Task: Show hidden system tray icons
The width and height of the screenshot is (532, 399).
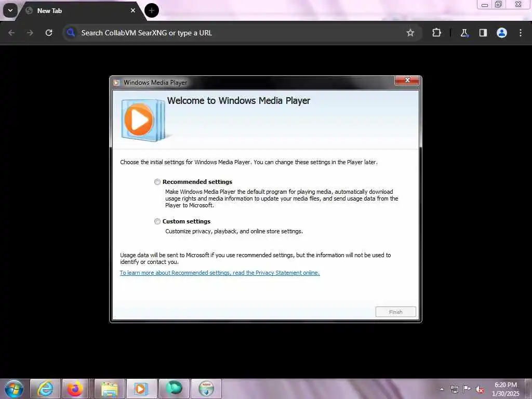Action: click(442, 389)
